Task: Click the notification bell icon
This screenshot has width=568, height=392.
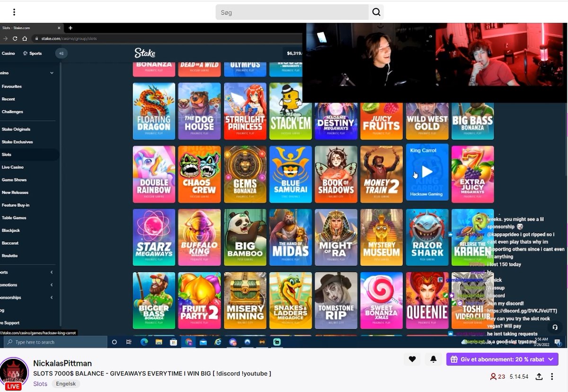Action: pyautogui.click(x=433, y=359)
